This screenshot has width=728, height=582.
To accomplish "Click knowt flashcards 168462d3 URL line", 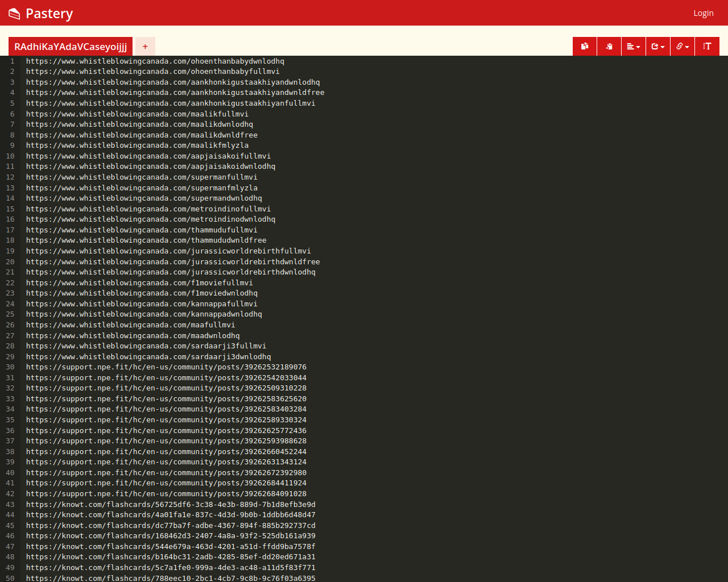I will (171, 536).
